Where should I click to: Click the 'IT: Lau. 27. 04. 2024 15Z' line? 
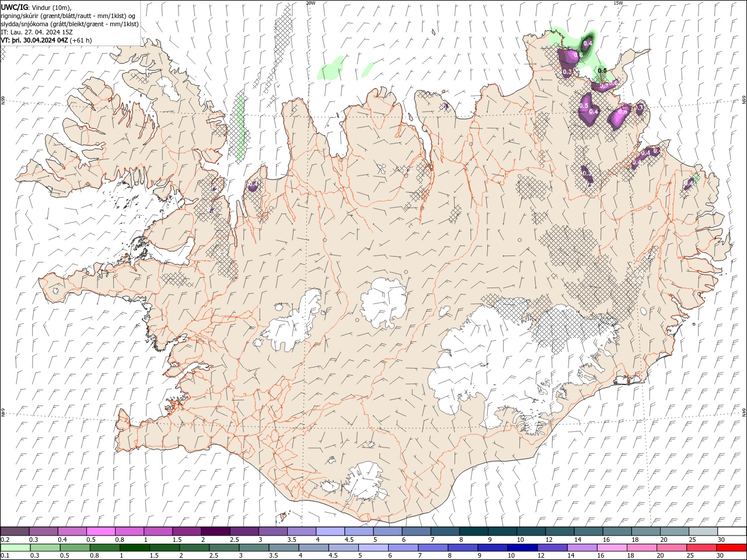pos(37,32)
